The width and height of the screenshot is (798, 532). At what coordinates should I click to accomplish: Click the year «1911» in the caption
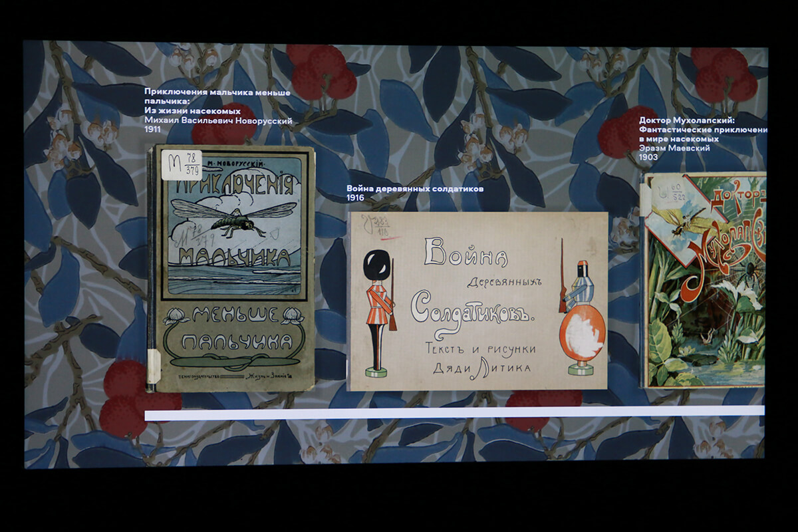point(153,130)
